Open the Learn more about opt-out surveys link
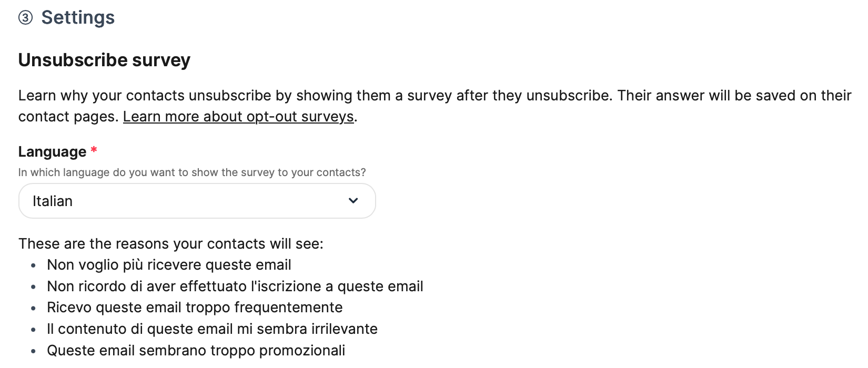The image size is (868, 368). pyautogui.click(x=238, y=116)
